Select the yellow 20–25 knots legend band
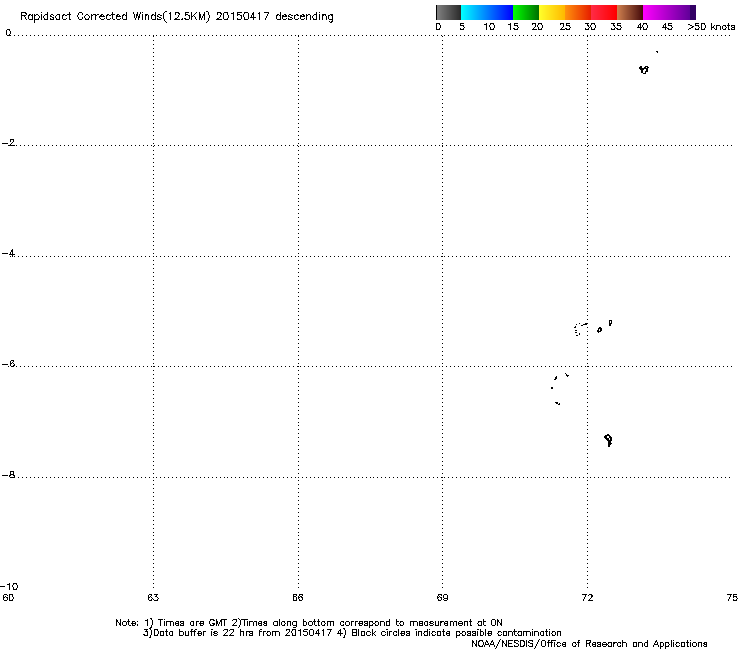This screenshot has width=740, height=650. pos(552,12)
